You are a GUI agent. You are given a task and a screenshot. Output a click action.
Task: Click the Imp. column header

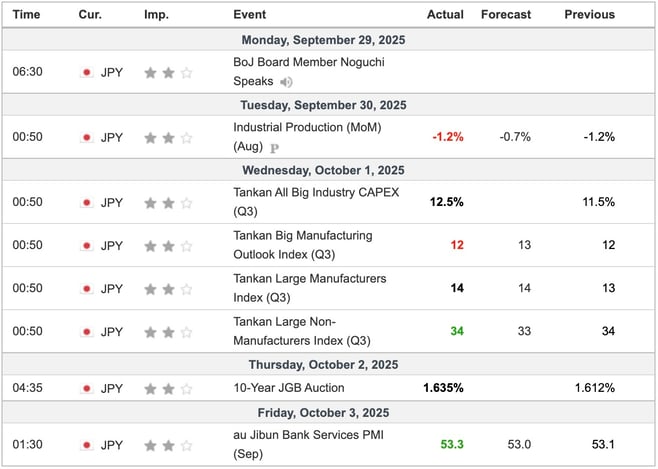[156, 15]
